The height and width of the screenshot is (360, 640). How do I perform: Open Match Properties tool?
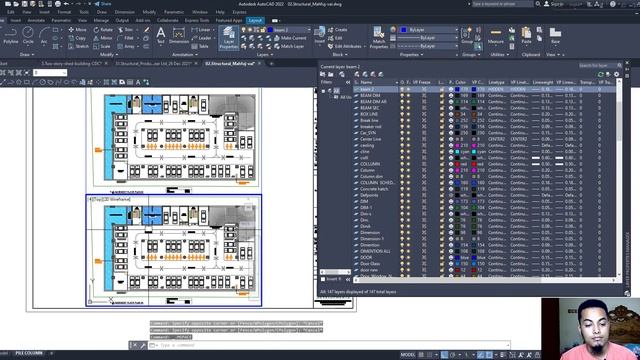coord(379,38)
